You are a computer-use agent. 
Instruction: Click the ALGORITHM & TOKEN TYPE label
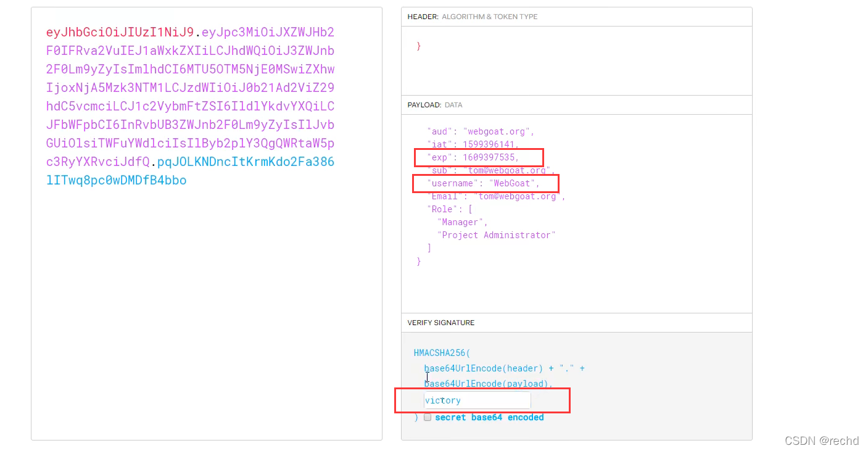(x=489, y=17)
